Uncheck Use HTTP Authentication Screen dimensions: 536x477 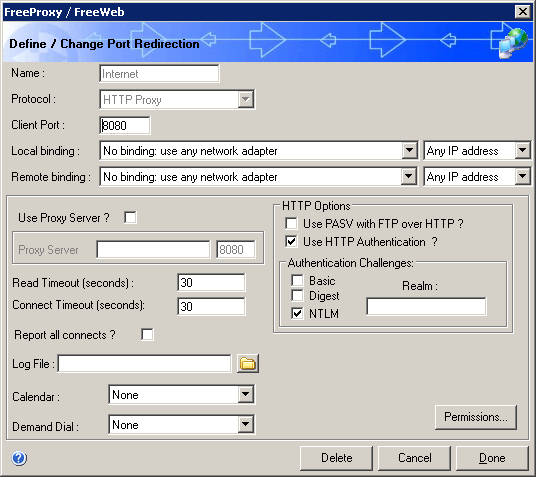tap(291, 241)
